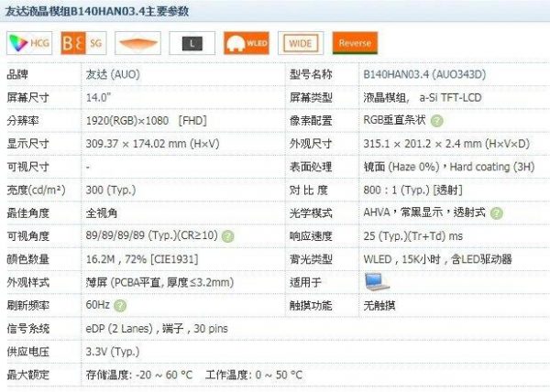Screen dimensions: 550x392
Task: Click the 亮度(cd/m²) label
Action: tap(36, 190)
